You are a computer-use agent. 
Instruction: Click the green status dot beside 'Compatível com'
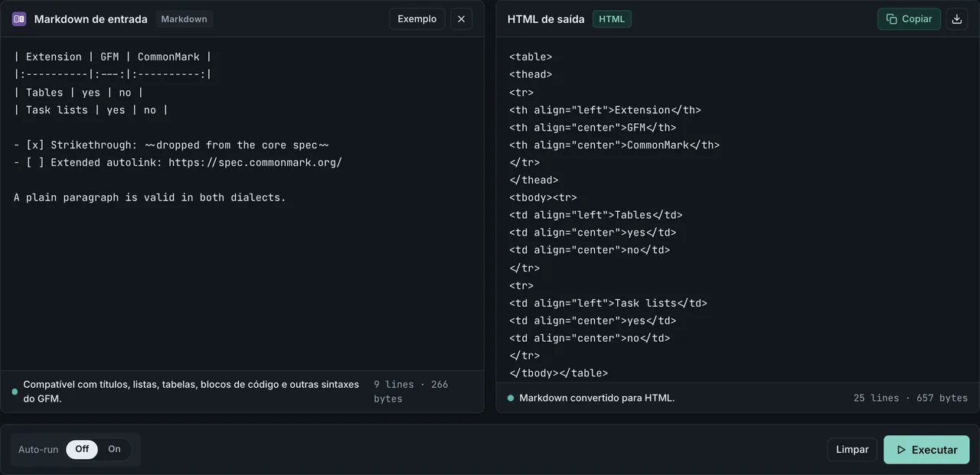click(15, 392)
